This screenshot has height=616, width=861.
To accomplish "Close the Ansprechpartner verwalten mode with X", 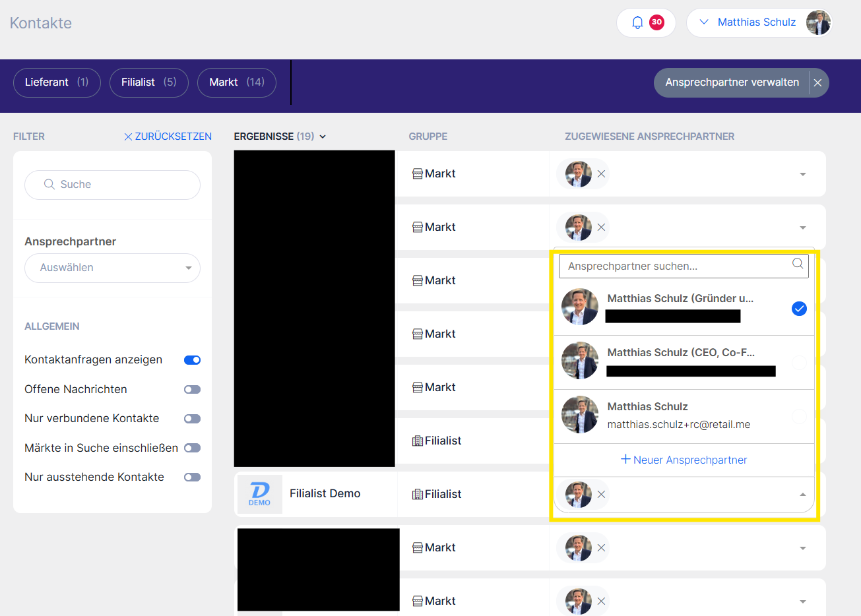I will 817,83.
